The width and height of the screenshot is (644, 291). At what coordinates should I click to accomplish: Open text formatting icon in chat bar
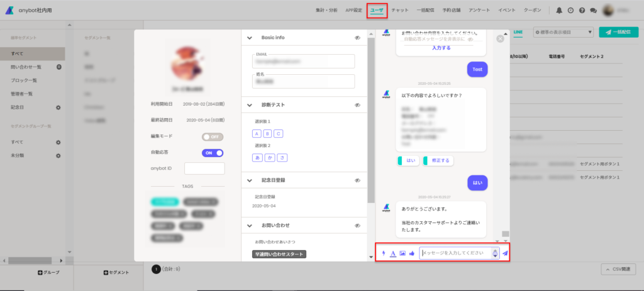pyautogui.click(x=392, y=253)
